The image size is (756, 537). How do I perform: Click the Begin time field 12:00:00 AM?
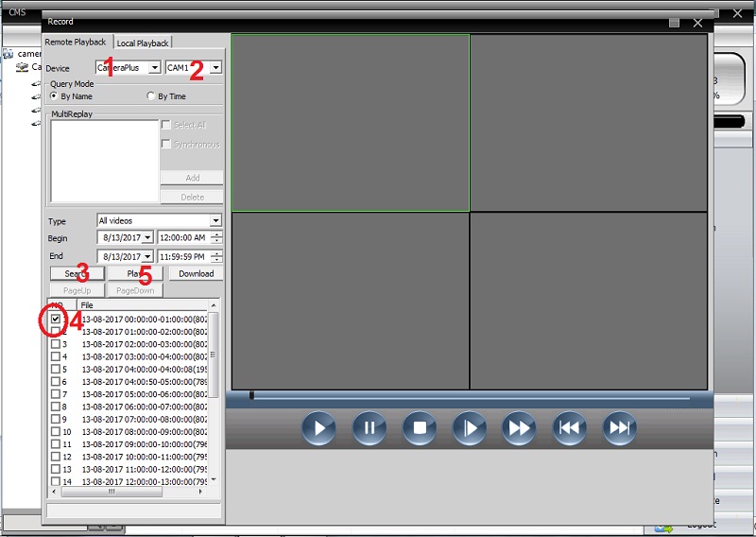click(183, 237)
